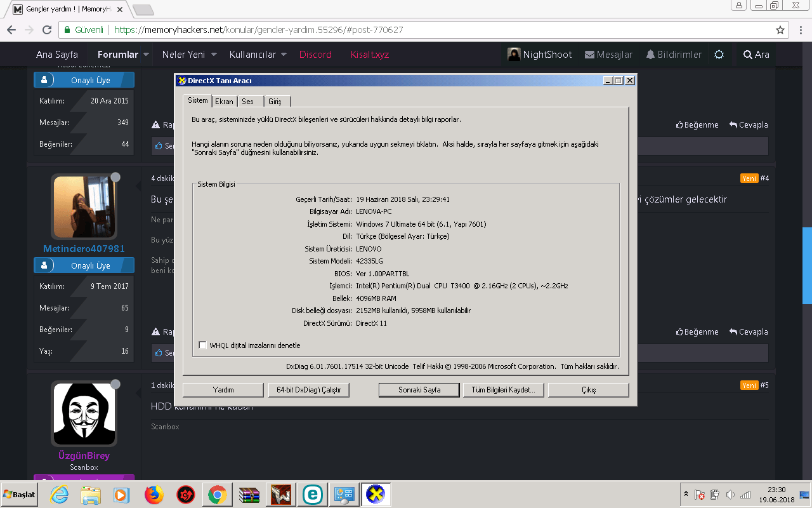Click the volume speaker tray icon

[x=730, y=495]
